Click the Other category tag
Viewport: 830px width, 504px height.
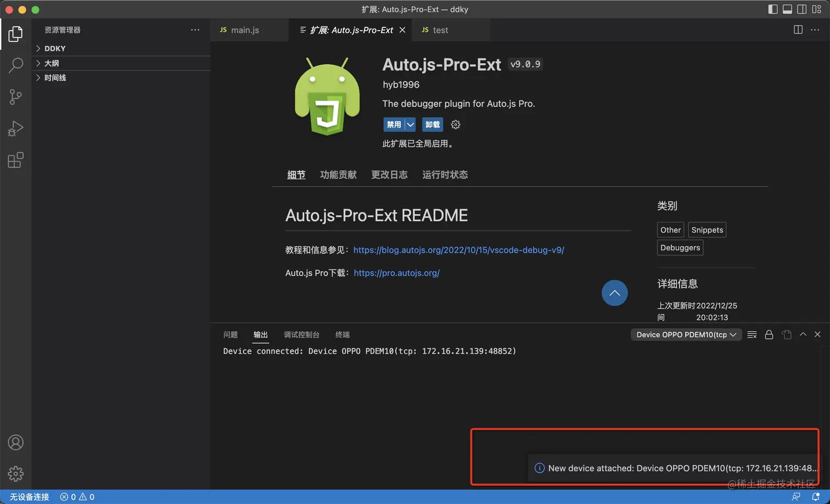pyautogui.click(x=670, y=230)
